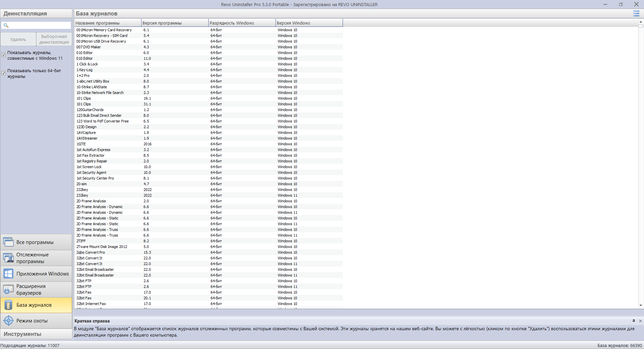Viewport: 644px width, 349px height.
Task: Restore down the Revo Uninstaller window
Action: coord(621,4)
